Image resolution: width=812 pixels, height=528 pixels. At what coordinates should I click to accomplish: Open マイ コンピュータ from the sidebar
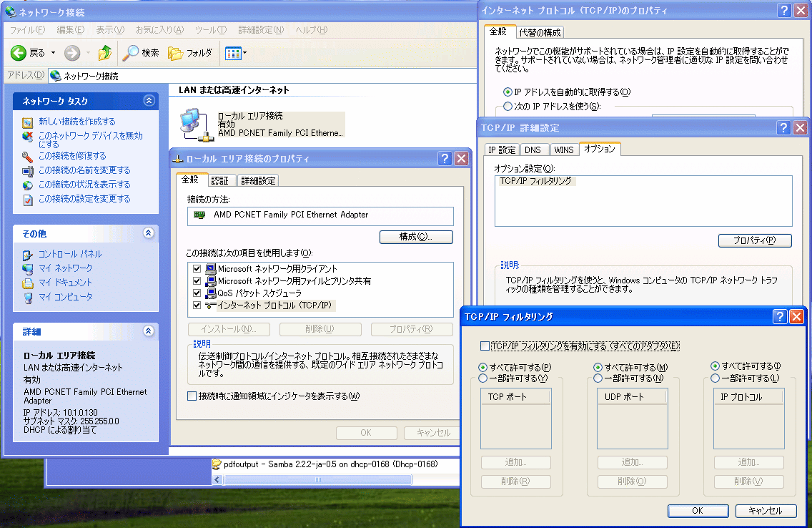pyautogui.click(x=65, y=297)
